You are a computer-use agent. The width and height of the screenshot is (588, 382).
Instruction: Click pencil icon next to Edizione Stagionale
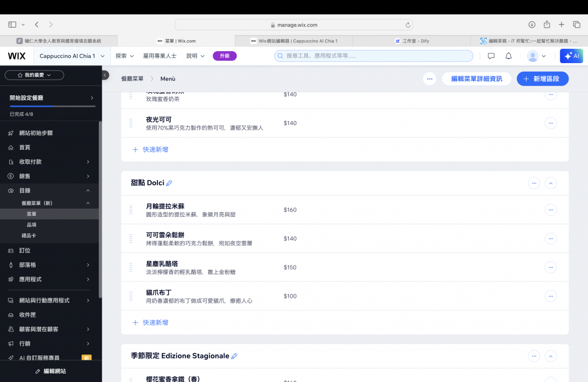234,356
